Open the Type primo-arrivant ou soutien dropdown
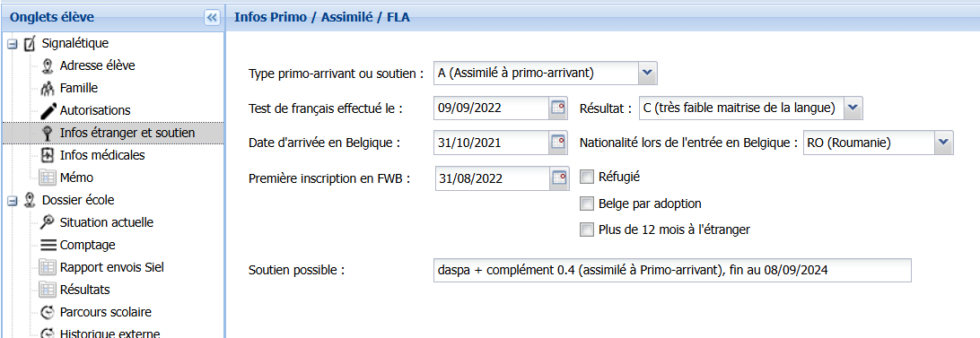This screenshot has height=338, width=980. (x=648, y=74)
